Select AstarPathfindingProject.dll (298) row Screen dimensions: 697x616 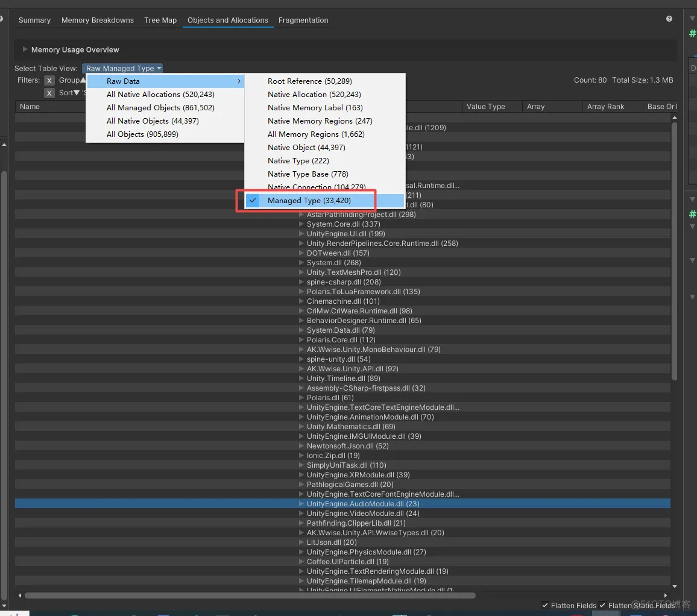coord(342,215)
